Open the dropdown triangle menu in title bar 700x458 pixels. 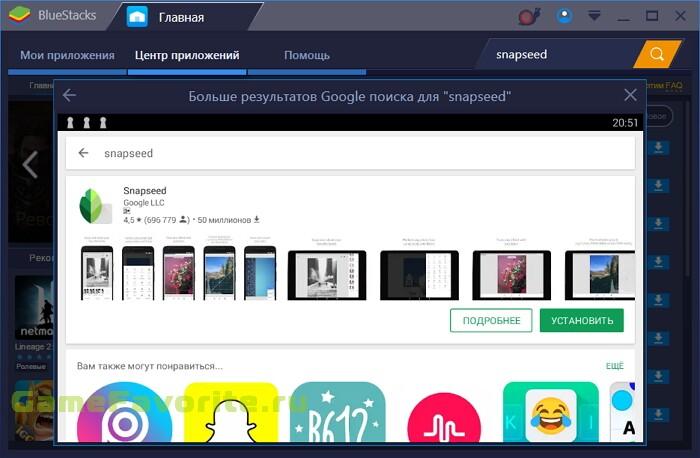click(594, 16)
